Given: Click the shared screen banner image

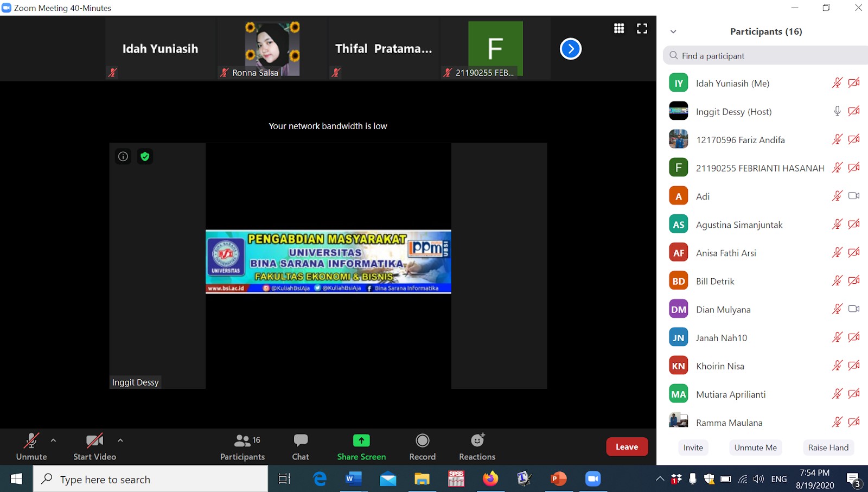Looking at the screenshot, I should pos(328,261).
